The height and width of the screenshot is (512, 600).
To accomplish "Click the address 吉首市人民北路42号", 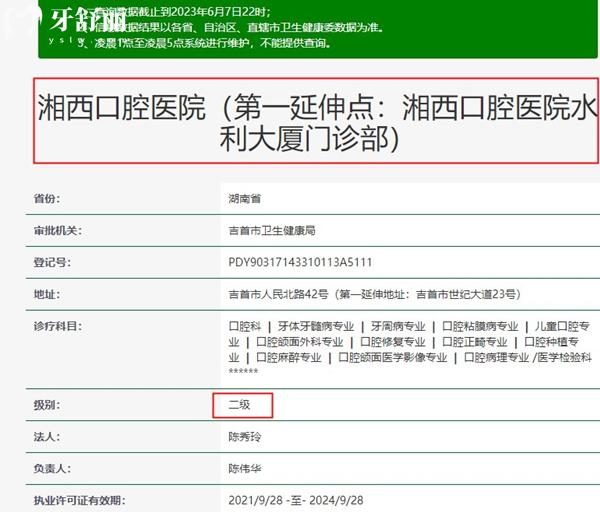I will coord(278,294).
